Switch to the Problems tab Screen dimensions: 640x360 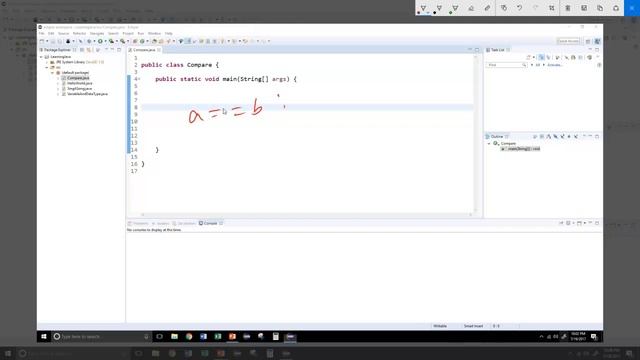click(x=139, y=223)
